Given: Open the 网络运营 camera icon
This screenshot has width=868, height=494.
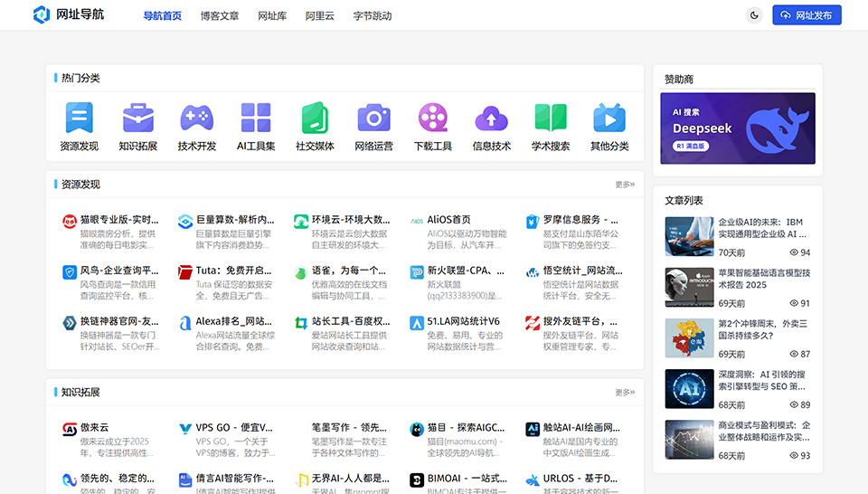Looking at the screenshot, I should point(373,118).
